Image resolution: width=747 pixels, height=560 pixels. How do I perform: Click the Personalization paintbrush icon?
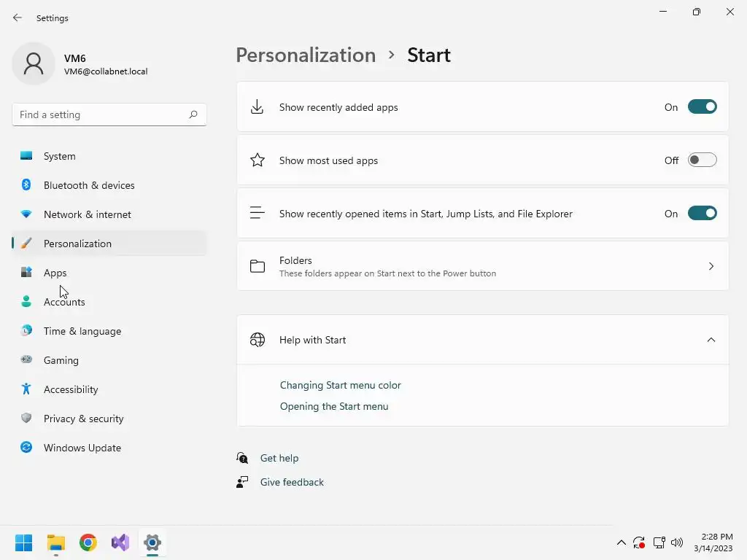pyautogui.click(x=26, y=243)
